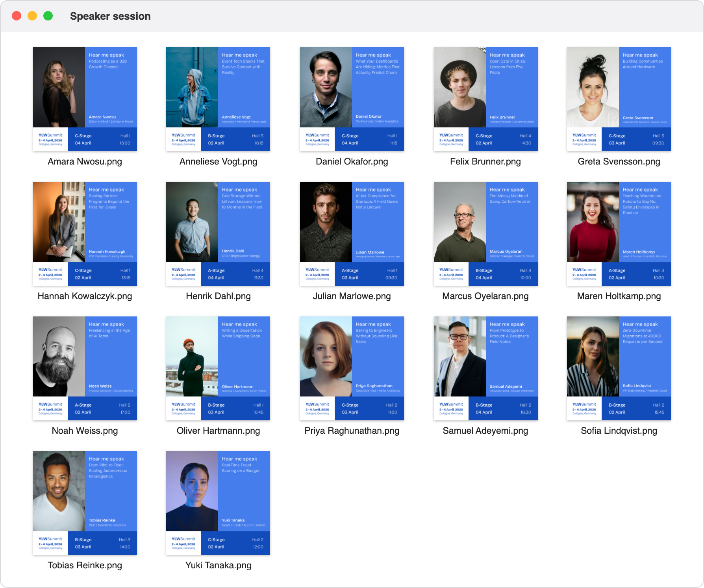Click the Felix Brunner speaker card thumbnail
The height and width of the screenshot is (588, 704).
[486, 99]
